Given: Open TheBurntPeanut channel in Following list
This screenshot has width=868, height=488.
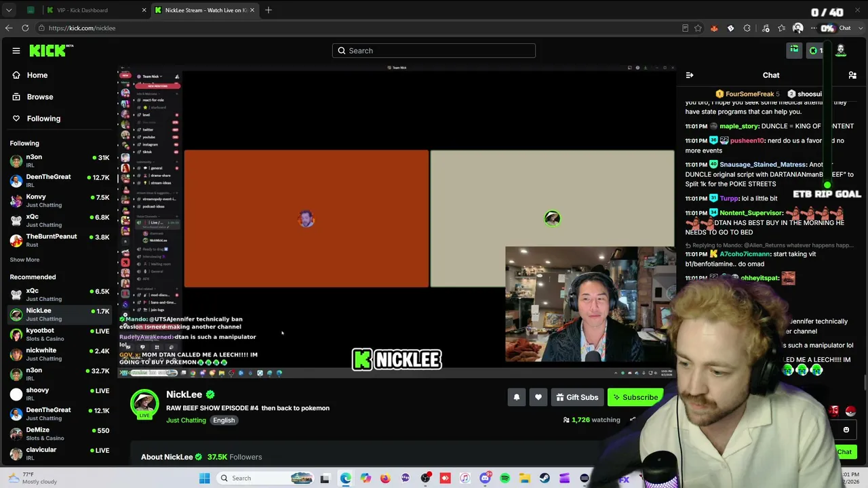Looking at the screenshot, I should pyautogui.click(x=60, y=240).
